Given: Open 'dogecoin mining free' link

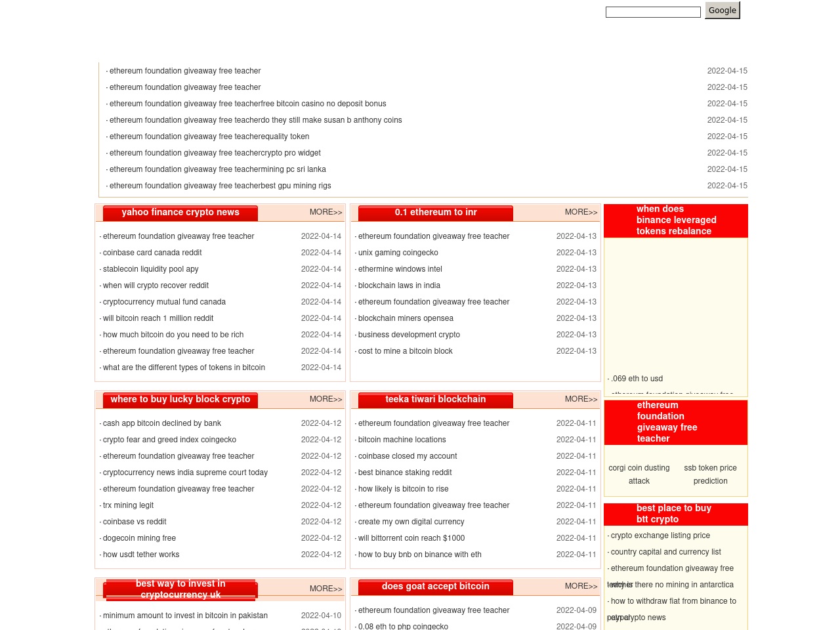Looking at the screenshot, I should (139, 538).
